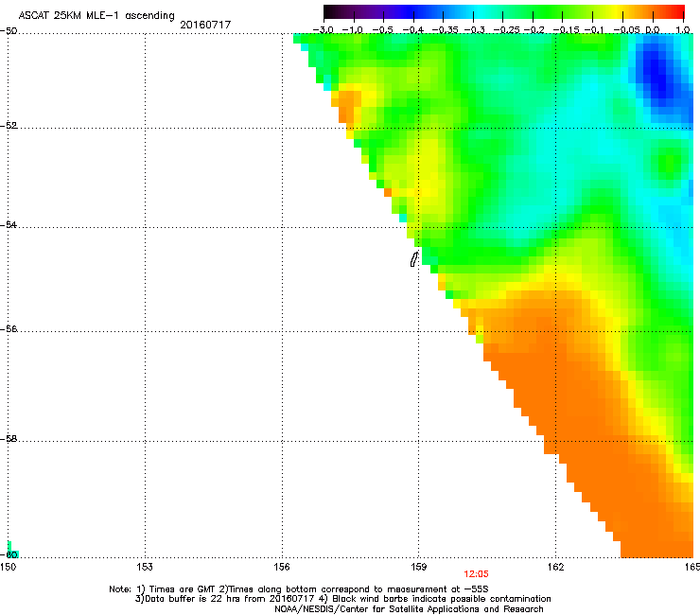The height and width of the screenshot is (615, 700).
Task: Select the '-0.1' color scale value
Action: pos(594,30)
